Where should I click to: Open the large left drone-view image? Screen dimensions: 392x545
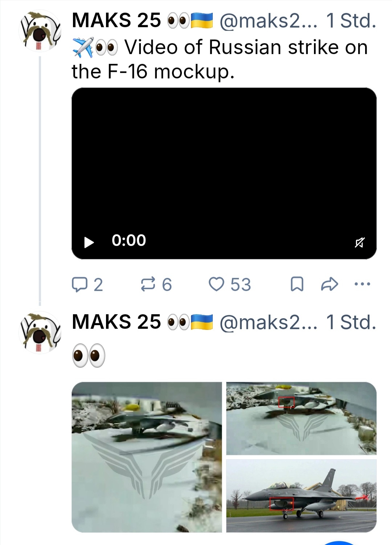[x=147, y=457]
